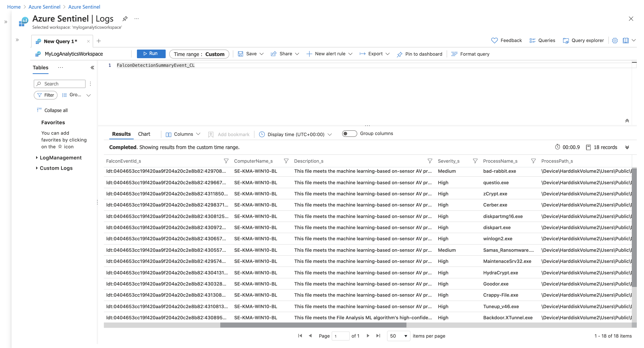The height and width of the screenshot is (348, 644).
Task: Go to the next page
Action: tap(368, 336)
